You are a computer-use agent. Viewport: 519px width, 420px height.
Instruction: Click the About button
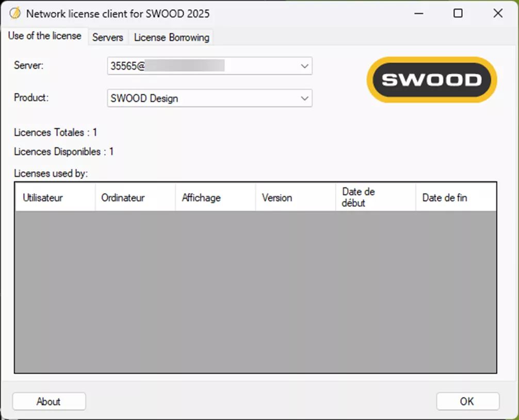click(x=48, y=401)
